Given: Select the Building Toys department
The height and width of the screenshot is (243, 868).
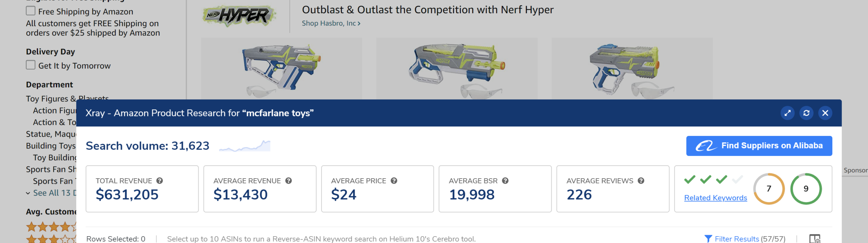Looking at the screenshot, I should pos(51,146).
